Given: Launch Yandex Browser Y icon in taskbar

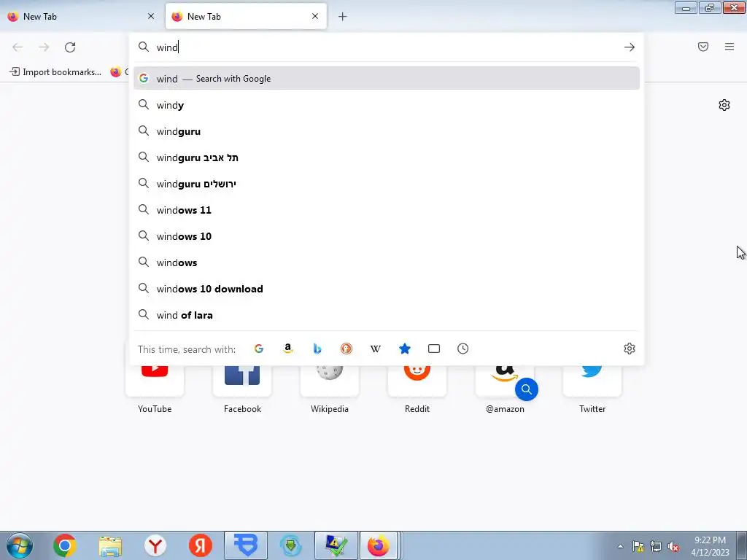Looking at the screenshot, I should [x=155, y=545].
